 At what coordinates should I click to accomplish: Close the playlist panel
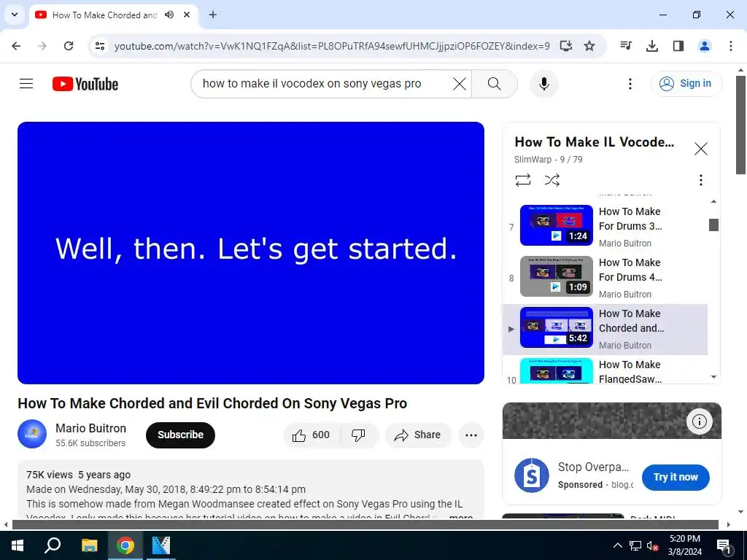click(x=700, y=149)
